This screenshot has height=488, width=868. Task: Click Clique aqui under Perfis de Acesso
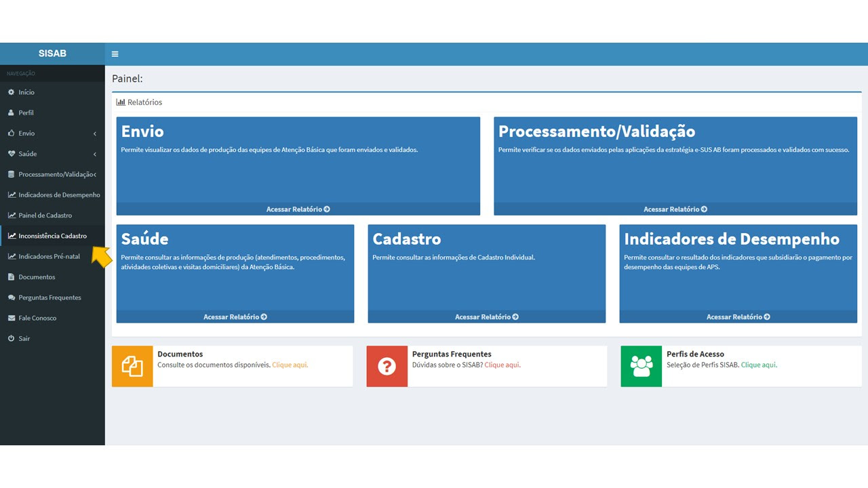point(759,365)
